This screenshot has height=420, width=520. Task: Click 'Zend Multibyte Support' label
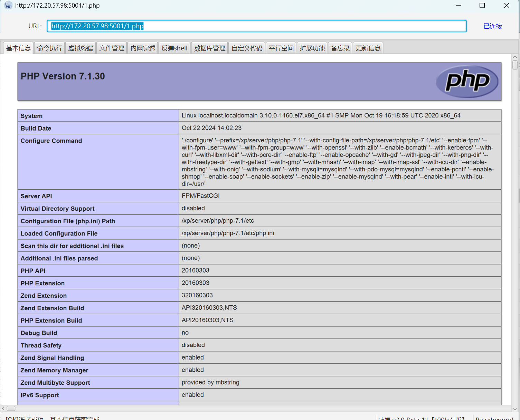55,383
